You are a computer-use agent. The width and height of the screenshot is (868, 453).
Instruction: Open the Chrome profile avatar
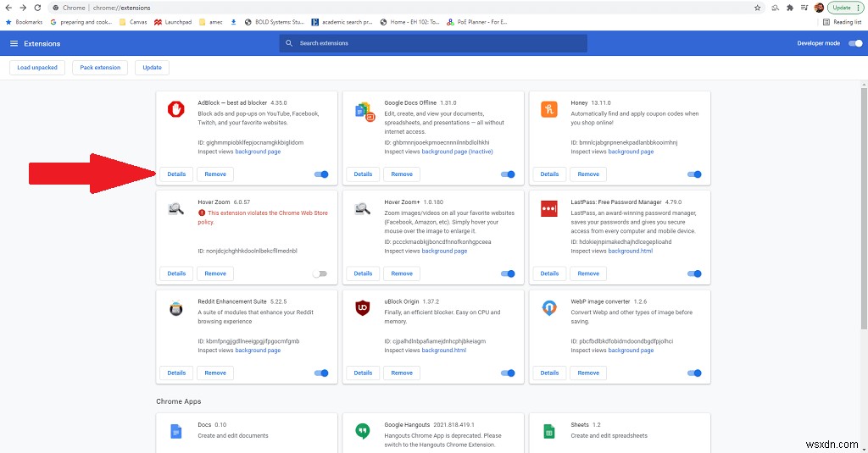820,8
